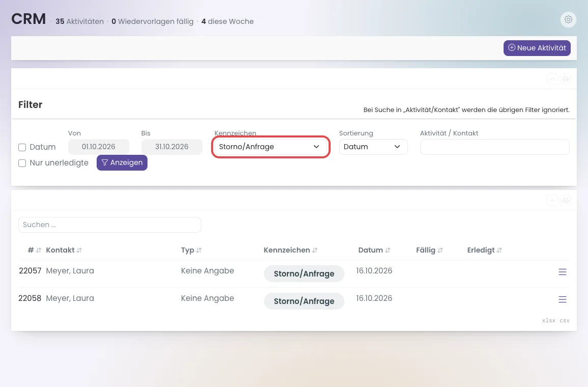This screenshot has height=387, width=588.
Task: Export table as xlsx
Action: point(549,320)
